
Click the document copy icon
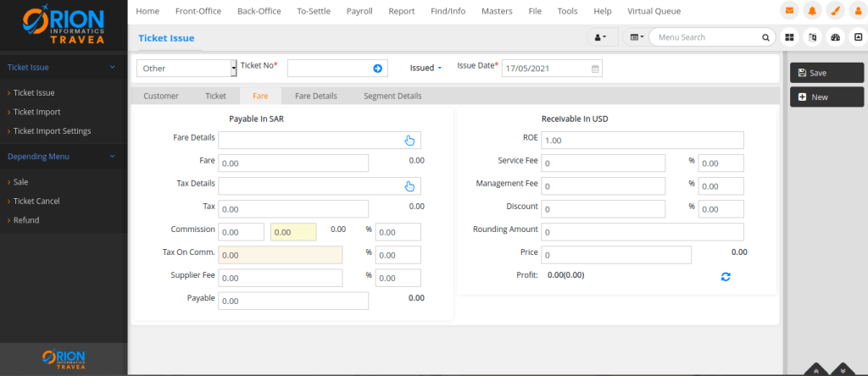(813, 37)
